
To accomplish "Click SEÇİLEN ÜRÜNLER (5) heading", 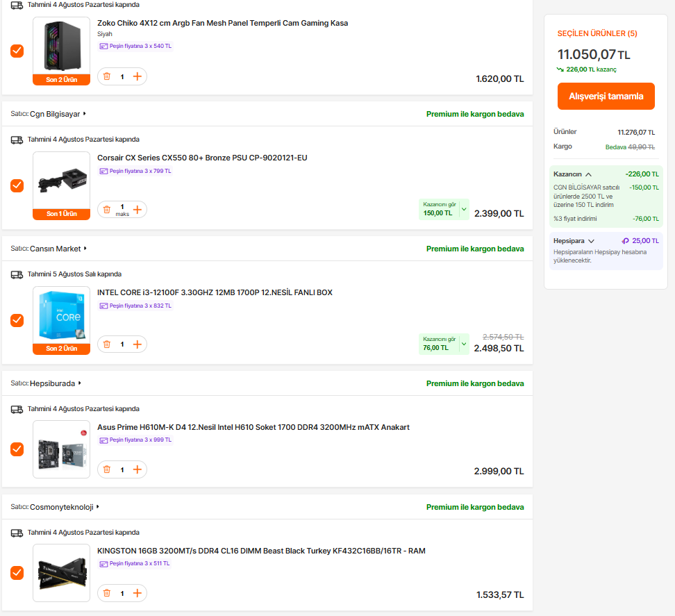I will 597,33.
